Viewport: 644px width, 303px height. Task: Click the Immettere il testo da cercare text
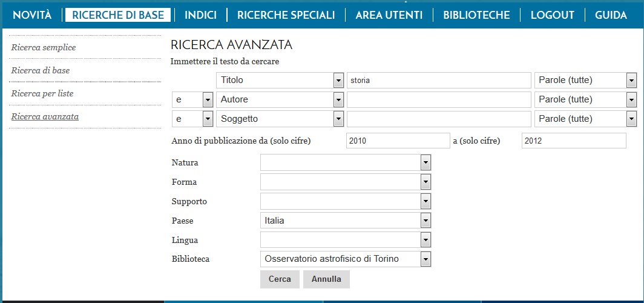225,62
